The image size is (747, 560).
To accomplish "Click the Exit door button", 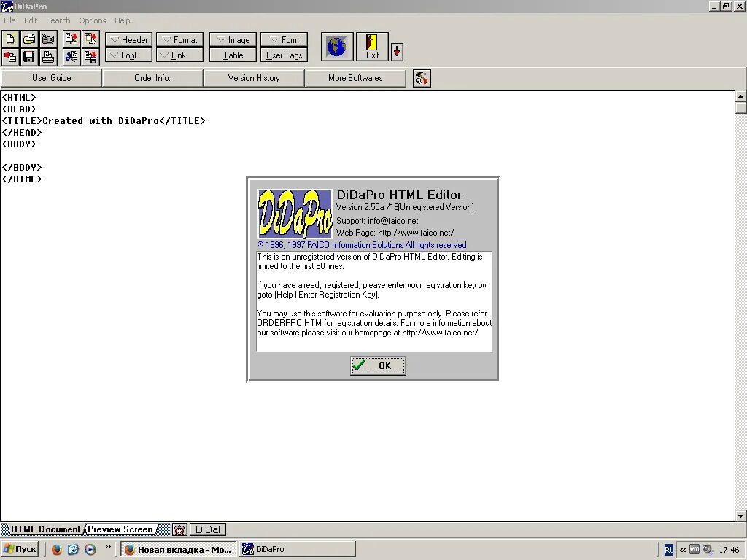I will click(372, 47).
